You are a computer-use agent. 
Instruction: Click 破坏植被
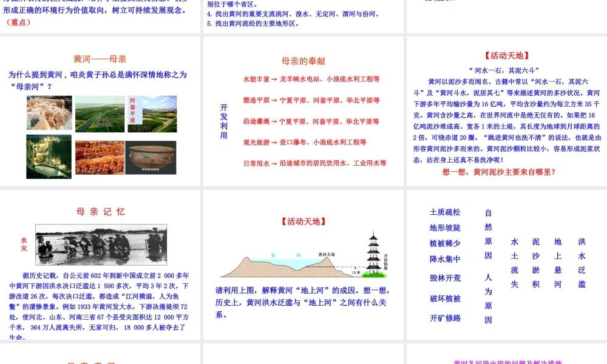pyautogui.click(x=445, y=298)
